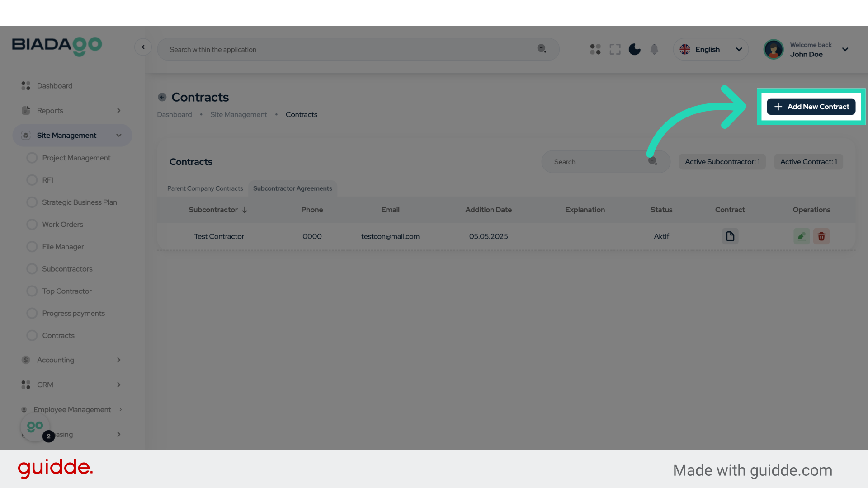
Task: Open the apps grid icon in the header
Action: point(595,49)
